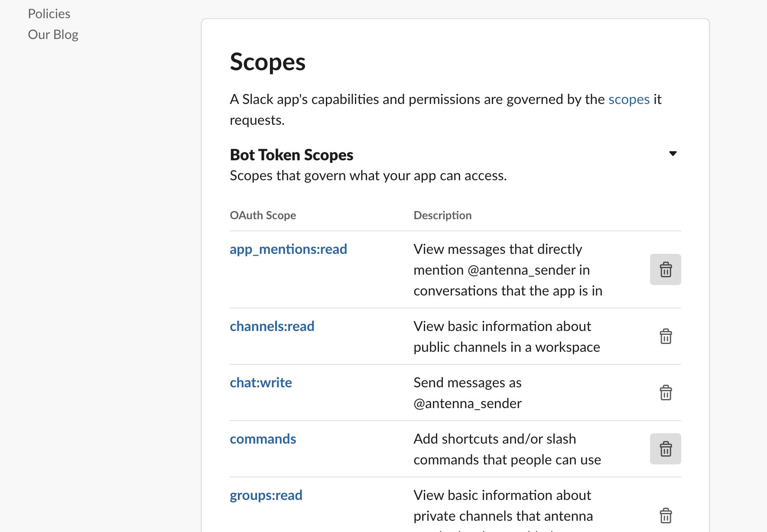The width and height of the screenshot is (767, 532).
Task: Remove the channels:read scope via trash icon
Action: click(x=665, y=336)
